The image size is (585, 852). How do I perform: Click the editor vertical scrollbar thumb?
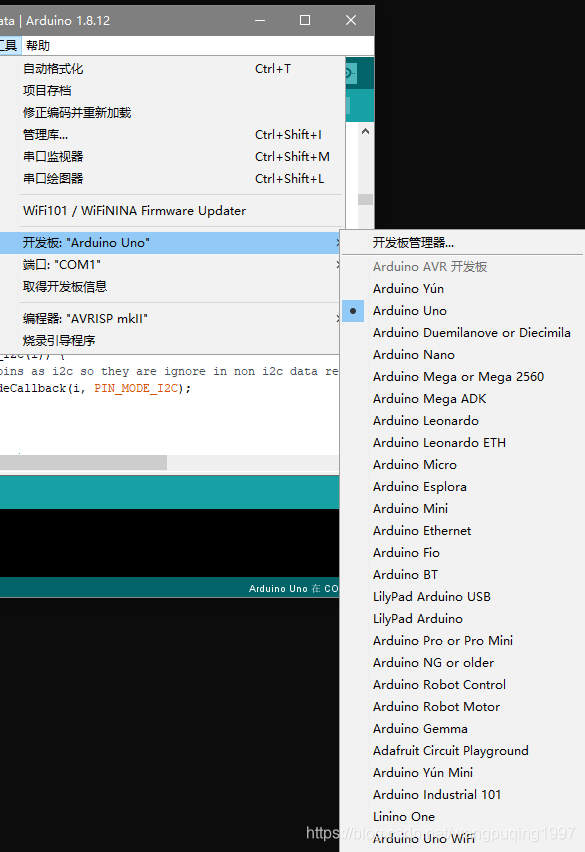tap(366, 199)
